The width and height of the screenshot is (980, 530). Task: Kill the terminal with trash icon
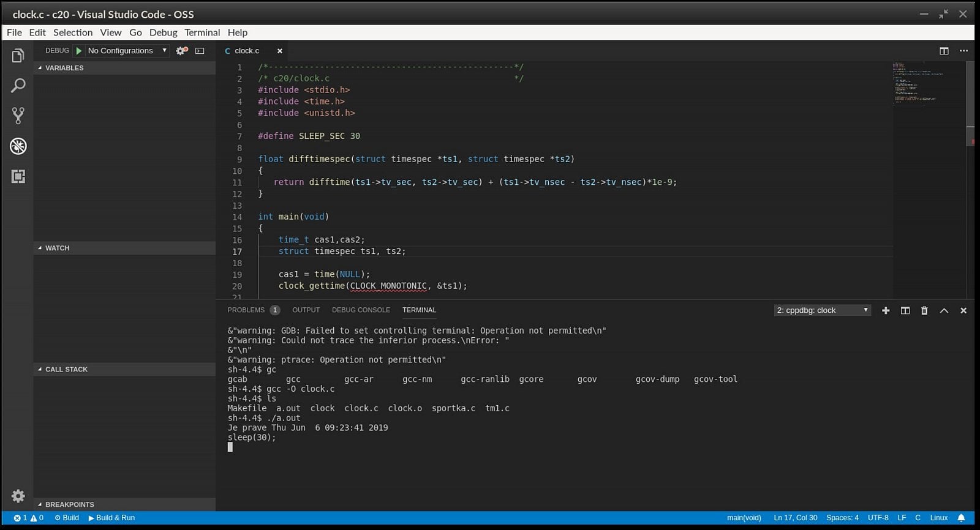[924, 310]
